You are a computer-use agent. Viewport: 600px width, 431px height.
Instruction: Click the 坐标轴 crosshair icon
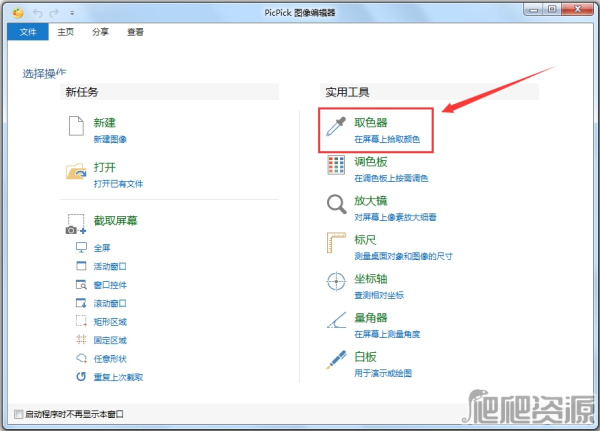click(x=336, y=282)
